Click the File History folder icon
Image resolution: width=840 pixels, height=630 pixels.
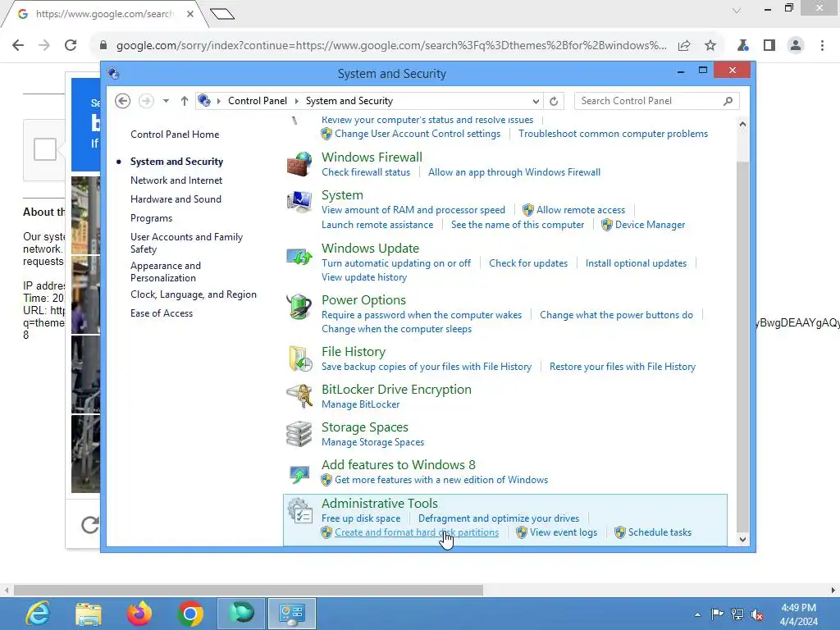click(299, 358)
